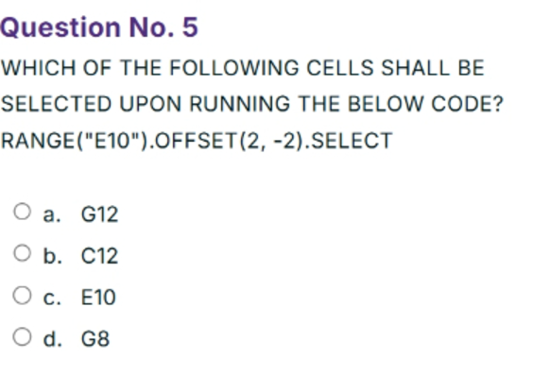
Task: Click the letter 'b.' option marker
Action: click(53, 256)
